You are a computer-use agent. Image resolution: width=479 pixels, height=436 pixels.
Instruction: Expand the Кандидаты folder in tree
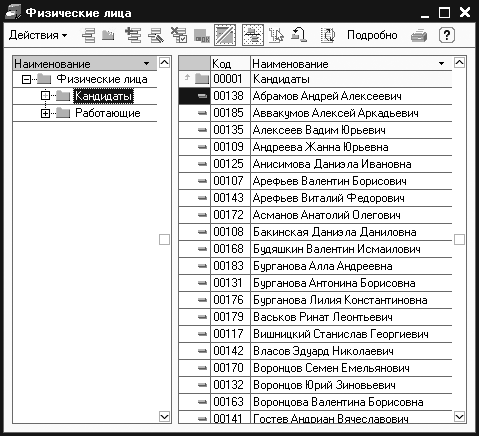coord(45,96)
